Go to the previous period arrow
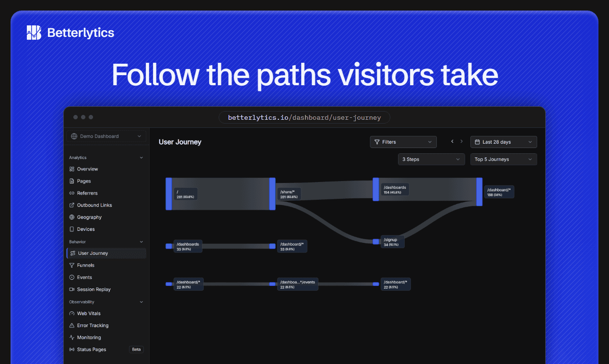This screenshot has width=609, height=364. coord(452,142)
